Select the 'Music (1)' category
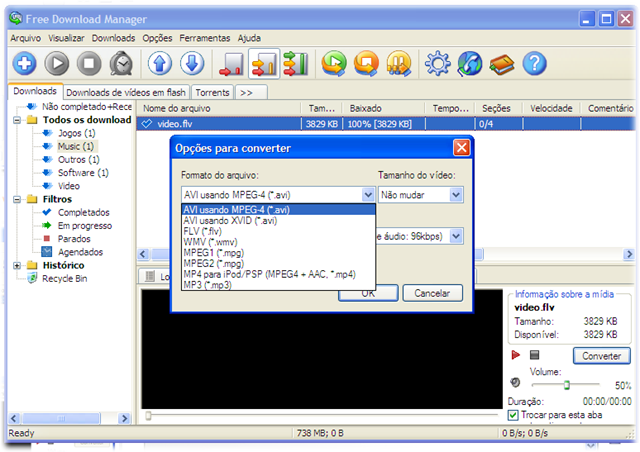The image size is (640, 452). (x=76, y=146)
